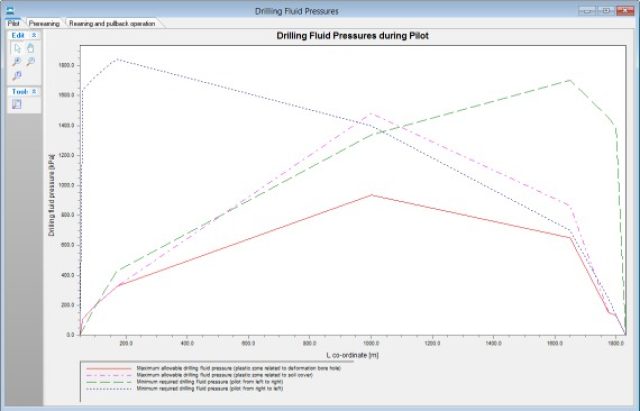Image resolution: width=640 pixels, height=411 pixels.
Task: Click the L co-ordinate axis label
Action: point(353,355)
